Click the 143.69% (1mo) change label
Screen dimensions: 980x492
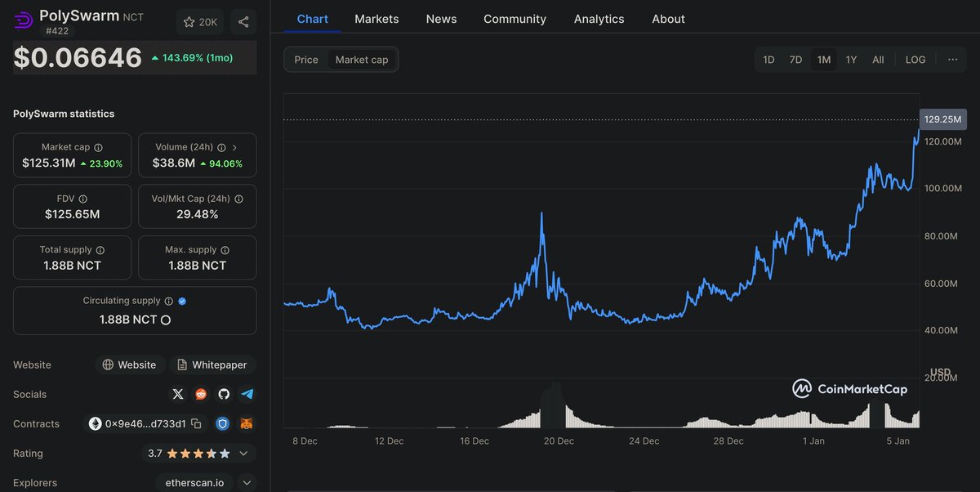click(192, 58)
